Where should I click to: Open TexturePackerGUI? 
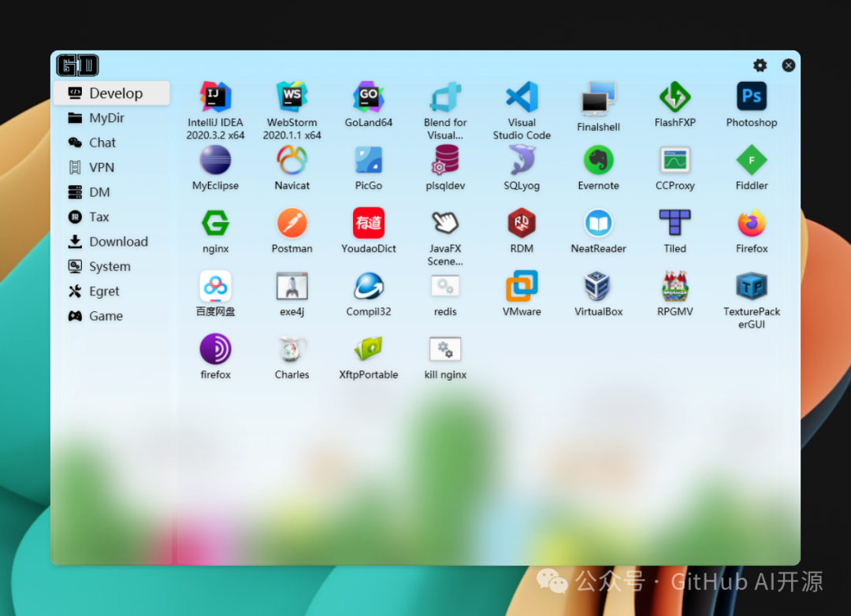click(752, 286)
